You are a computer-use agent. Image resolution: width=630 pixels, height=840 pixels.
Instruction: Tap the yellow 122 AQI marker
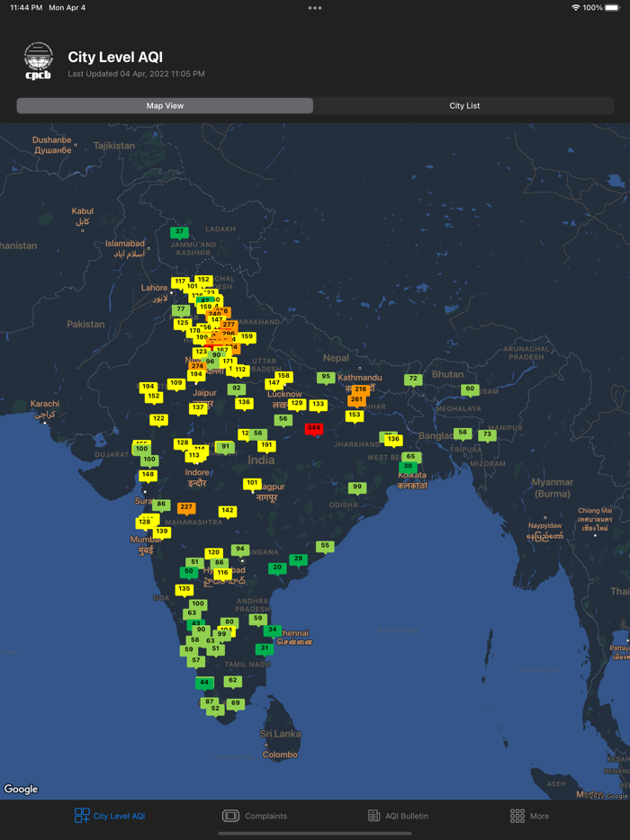(158, 419)
